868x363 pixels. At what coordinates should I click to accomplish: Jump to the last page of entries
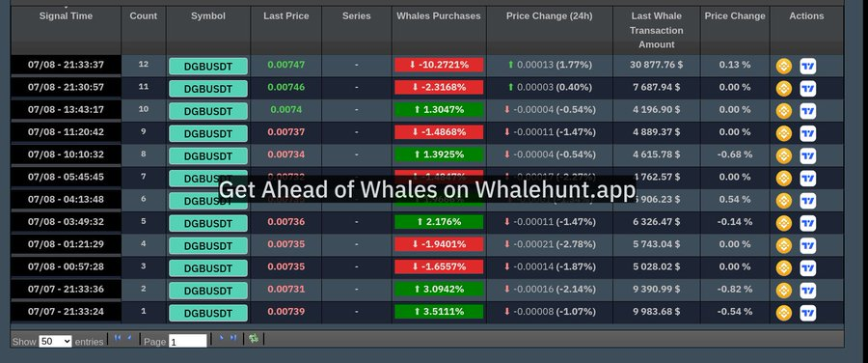point(233,338)
